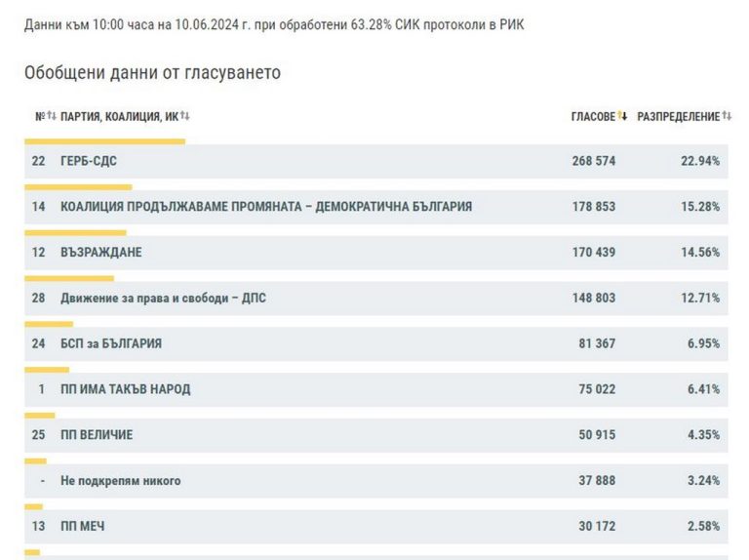
Task: Click the 268 574 votes value
Action: [x=593, y=161]
